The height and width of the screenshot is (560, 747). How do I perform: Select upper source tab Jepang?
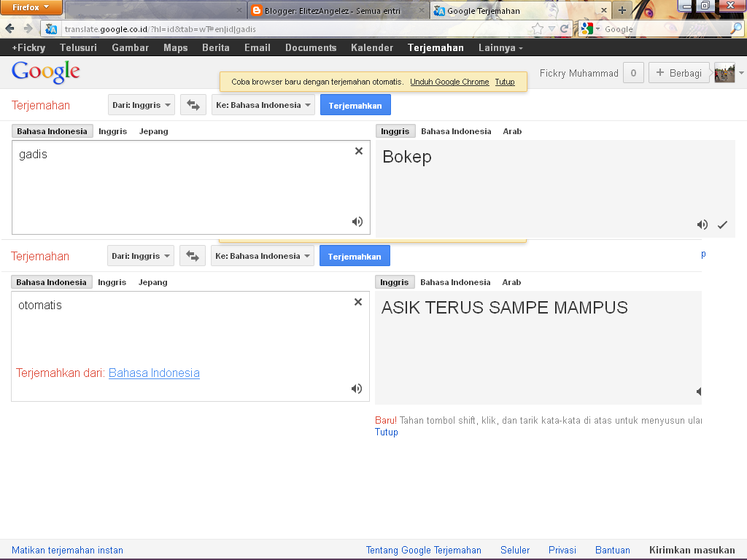click(x=153, y=131)
